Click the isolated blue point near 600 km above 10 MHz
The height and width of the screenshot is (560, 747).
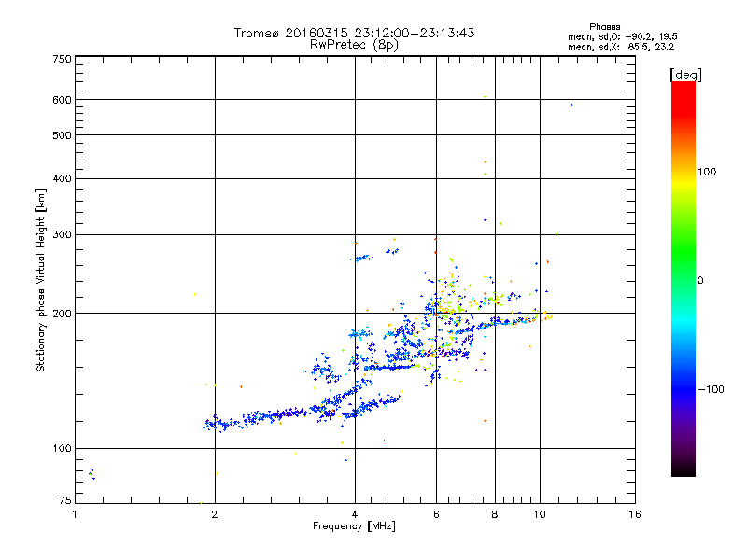tap(572, 105)
